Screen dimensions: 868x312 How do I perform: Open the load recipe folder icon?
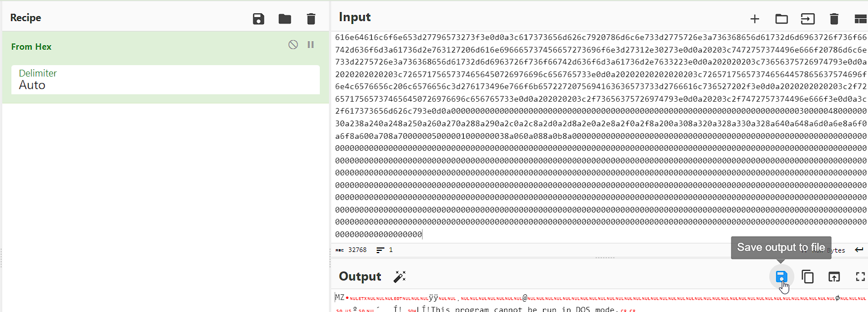pos(285,19)
